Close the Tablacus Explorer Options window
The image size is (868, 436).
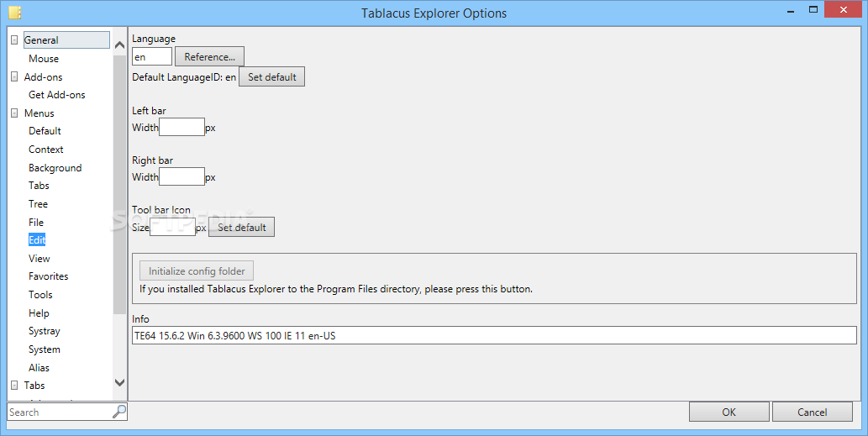click(x=844, y=9)
